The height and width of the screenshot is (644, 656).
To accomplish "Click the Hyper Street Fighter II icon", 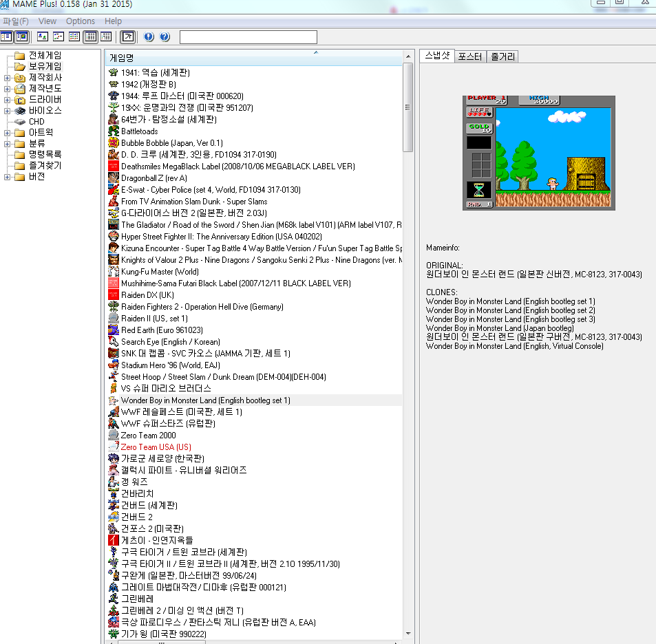I will click(x=114, y=236).
